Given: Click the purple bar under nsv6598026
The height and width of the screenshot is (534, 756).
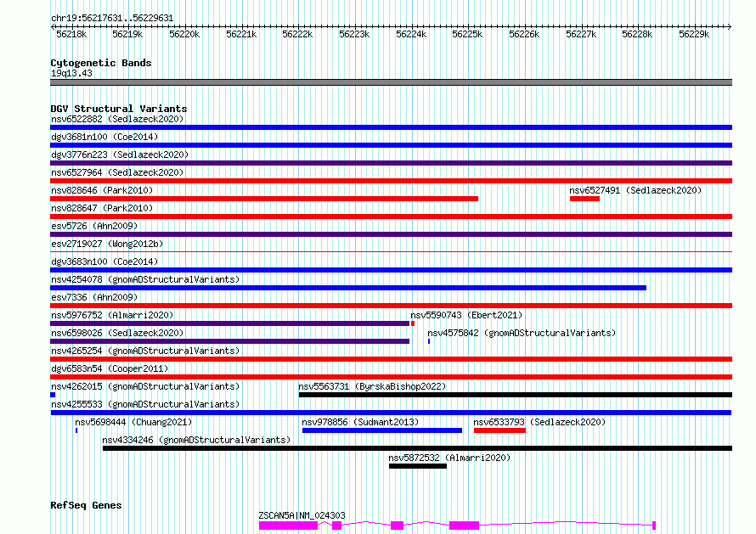Looking at the screenshot, I should click(229, 341).
